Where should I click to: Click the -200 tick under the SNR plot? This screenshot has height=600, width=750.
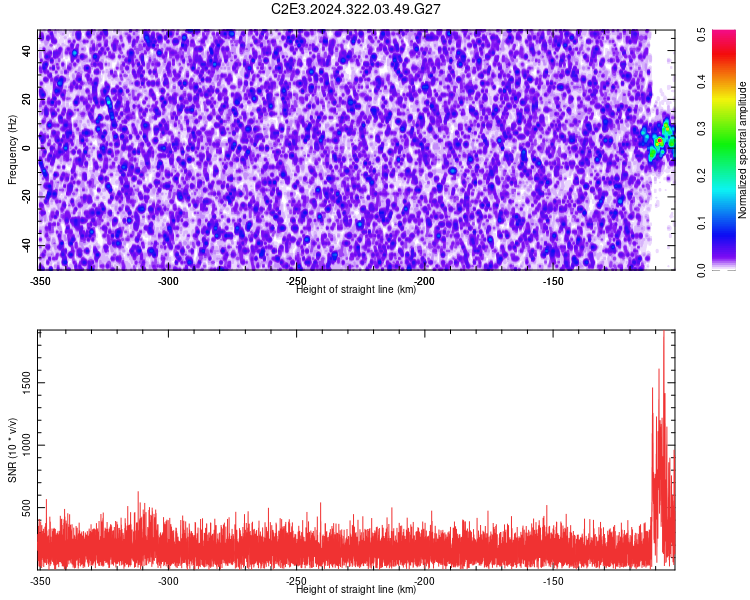pyautogui.click(x=425, y=581)
